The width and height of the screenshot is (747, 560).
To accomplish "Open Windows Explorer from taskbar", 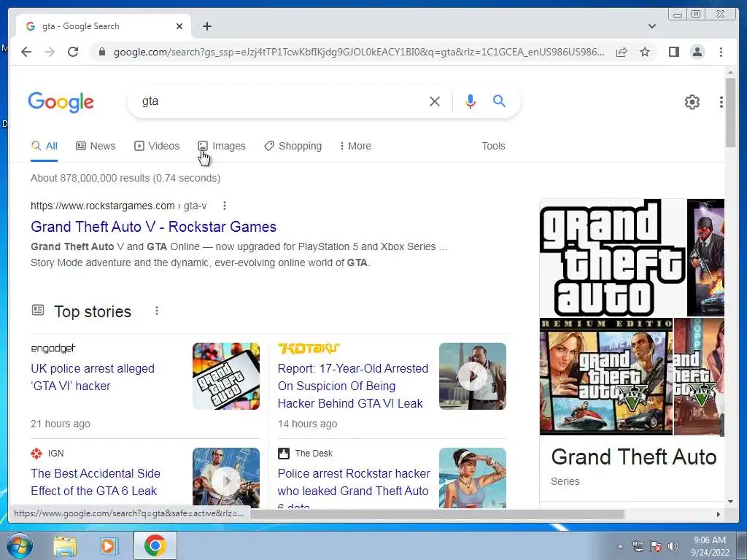I will pos(65,546).
